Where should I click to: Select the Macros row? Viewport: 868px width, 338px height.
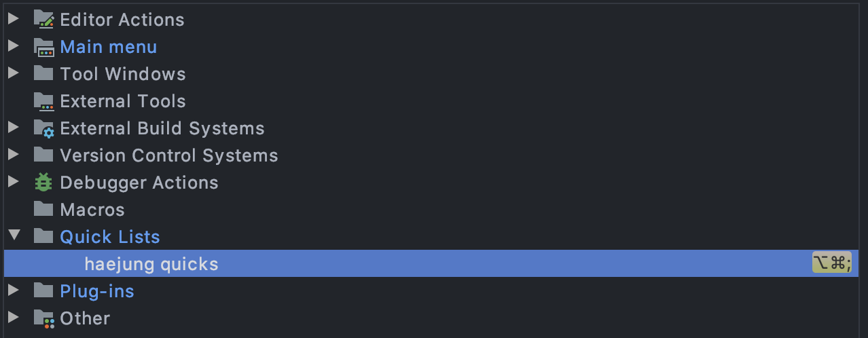coord(92,210)
